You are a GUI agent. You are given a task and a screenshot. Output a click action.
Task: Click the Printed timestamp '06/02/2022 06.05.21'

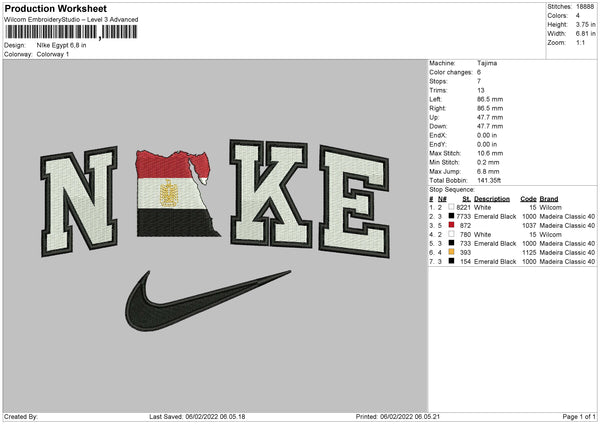tap(410, 416)
